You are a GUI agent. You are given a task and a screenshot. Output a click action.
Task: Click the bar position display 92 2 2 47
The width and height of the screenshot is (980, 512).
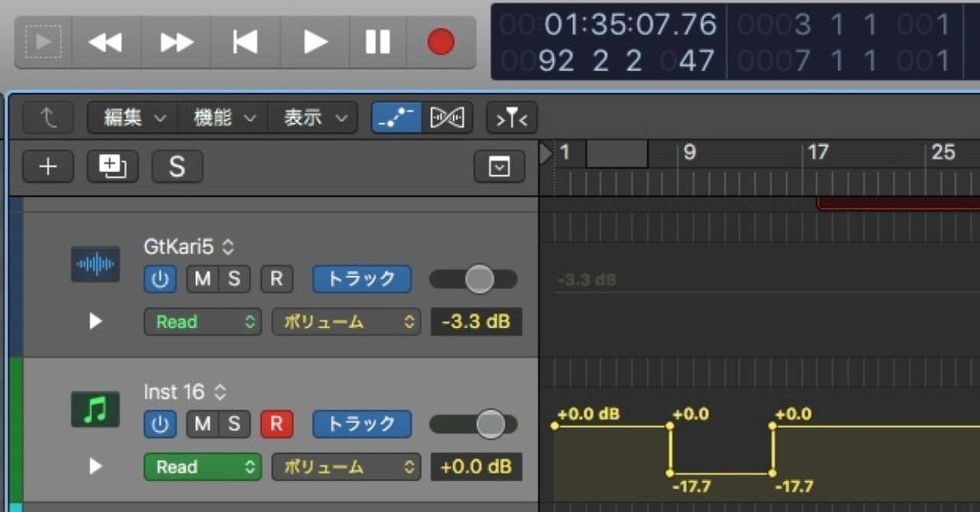pyautogui.click(x=626, y=60)
